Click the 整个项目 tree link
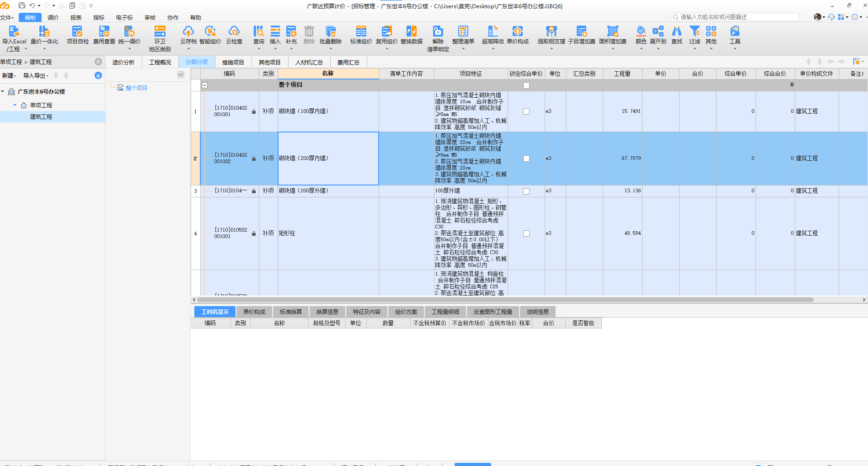 click(x=137, y=88)
